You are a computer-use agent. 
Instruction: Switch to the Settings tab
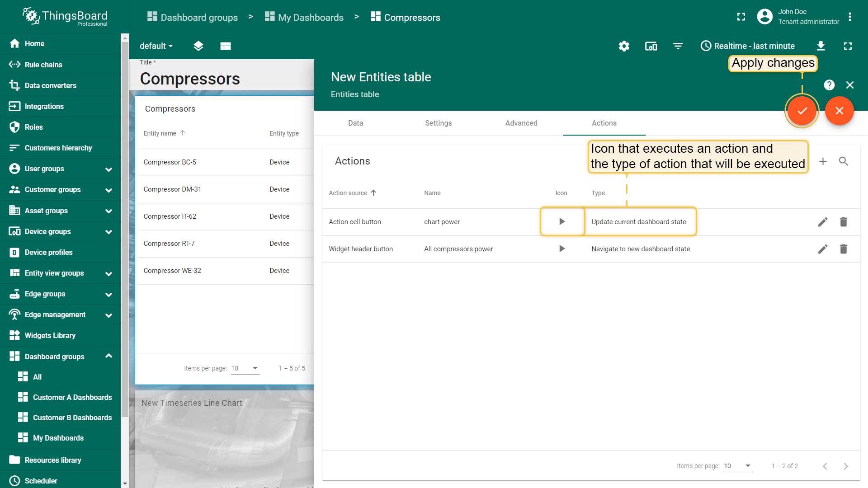438,123
